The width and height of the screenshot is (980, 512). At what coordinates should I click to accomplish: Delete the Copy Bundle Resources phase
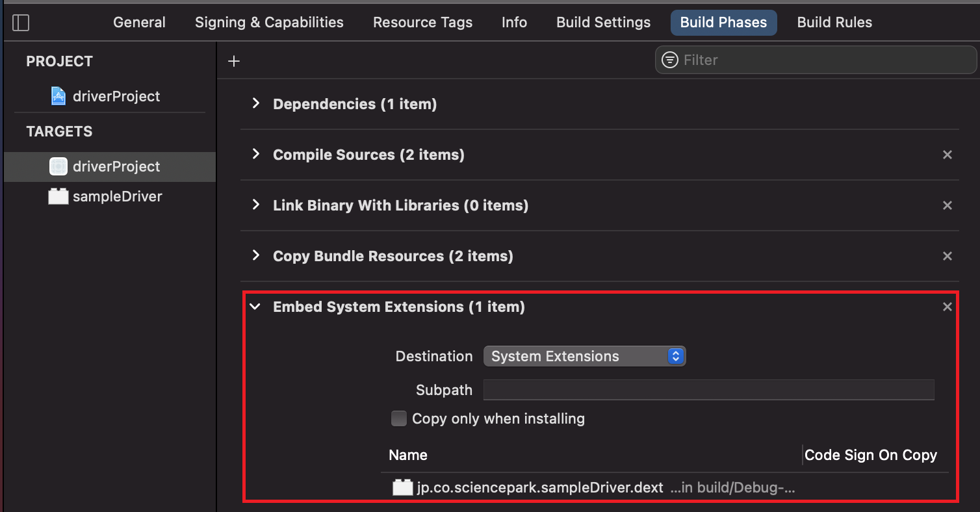(948, 256)
